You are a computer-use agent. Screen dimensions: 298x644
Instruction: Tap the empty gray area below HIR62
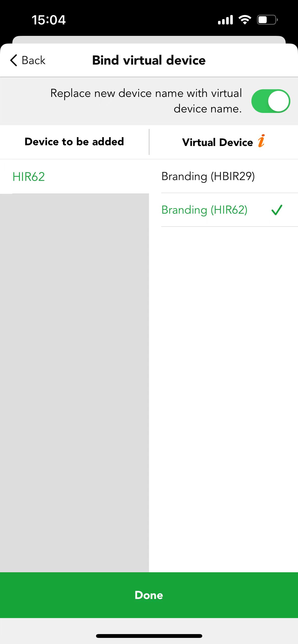coord(74,383)
